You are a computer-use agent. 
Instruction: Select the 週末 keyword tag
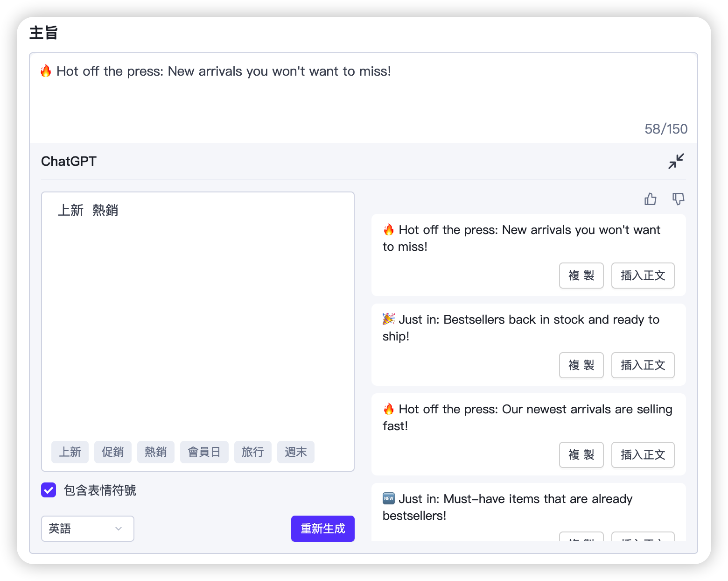click(x=296, y=452)
